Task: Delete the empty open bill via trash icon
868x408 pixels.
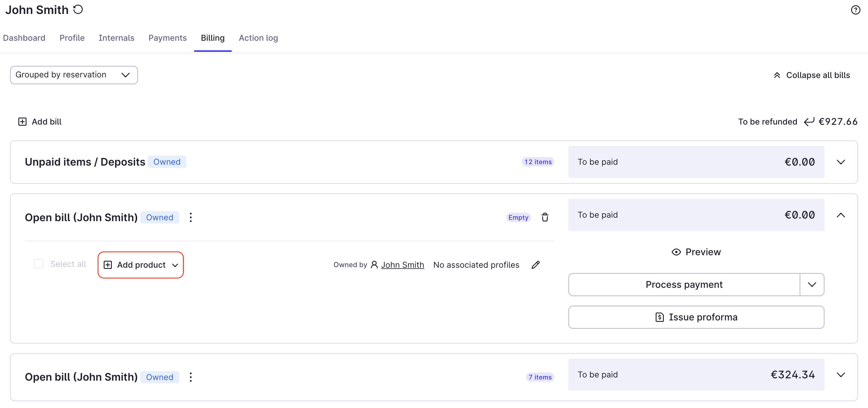Action: pyautogui.click(x=545, y=217)
